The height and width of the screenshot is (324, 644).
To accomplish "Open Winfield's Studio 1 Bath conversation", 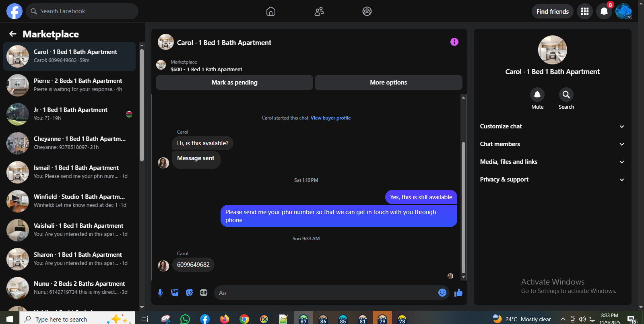I will [70, 201].
